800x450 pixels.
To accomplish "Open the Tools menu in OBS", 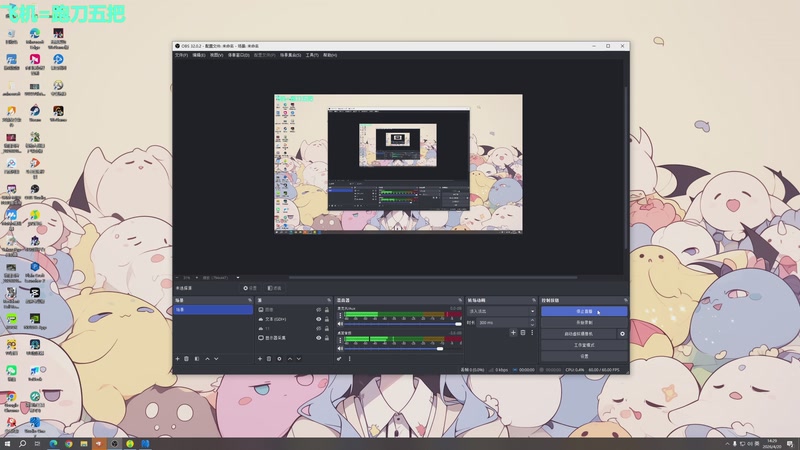I will coord(312,55).
